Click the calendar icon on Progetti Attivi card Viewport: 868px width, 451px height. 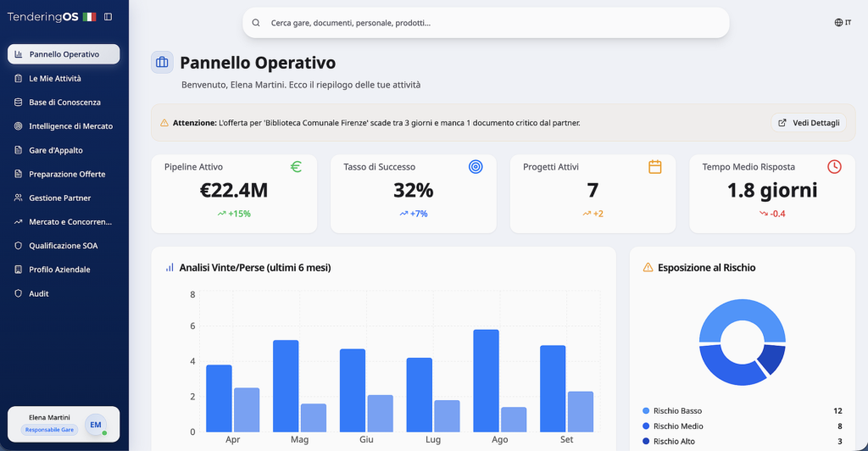point(654,167)
